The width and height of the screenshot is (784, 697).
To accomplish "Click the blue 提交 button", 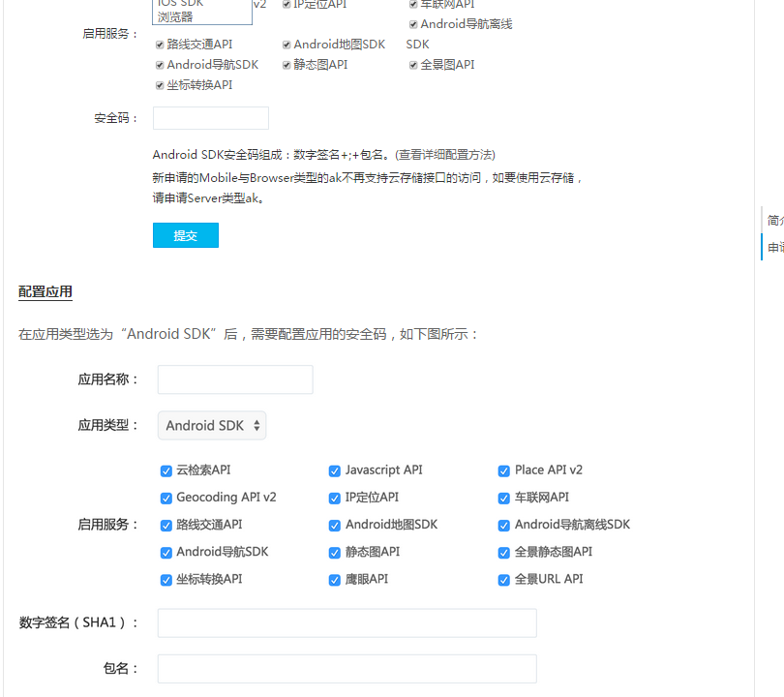I will click(x=185, y=235).
